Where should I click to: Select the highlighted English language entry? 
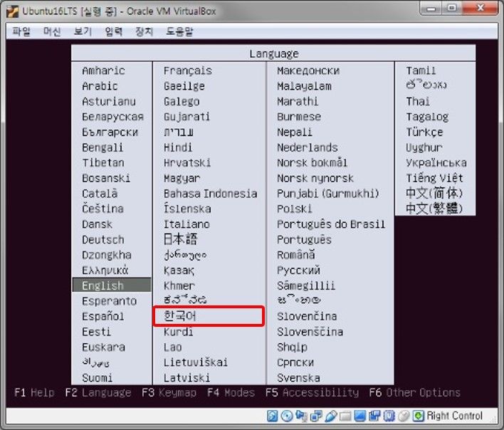tap(112, 285)
